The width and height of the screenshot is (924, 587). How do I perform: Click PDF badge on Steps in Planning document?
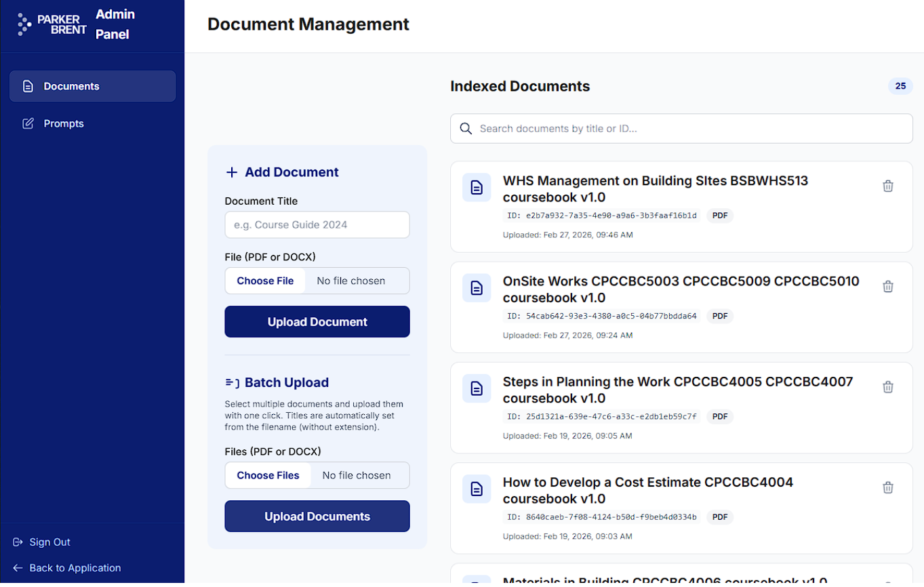click(x=720, y=416)
